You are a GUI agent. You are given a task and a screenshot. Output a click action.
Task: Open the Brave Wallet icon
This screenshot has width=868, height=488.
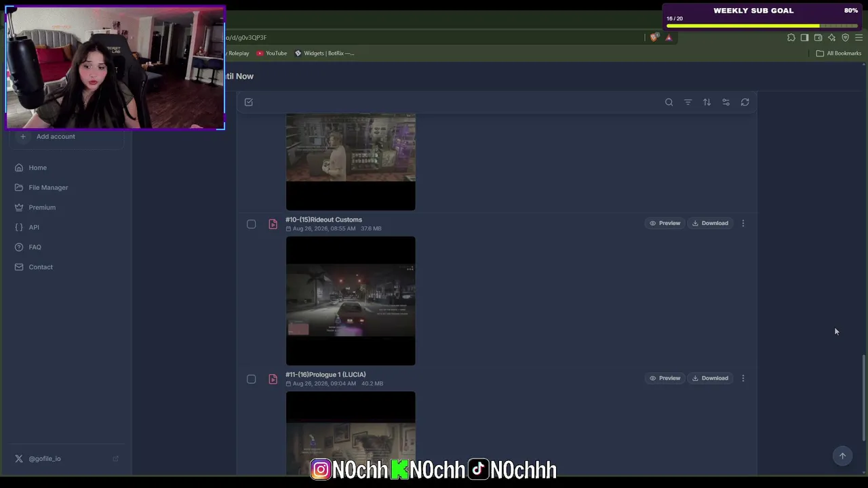pyautogui.click(x=818, y=38)
